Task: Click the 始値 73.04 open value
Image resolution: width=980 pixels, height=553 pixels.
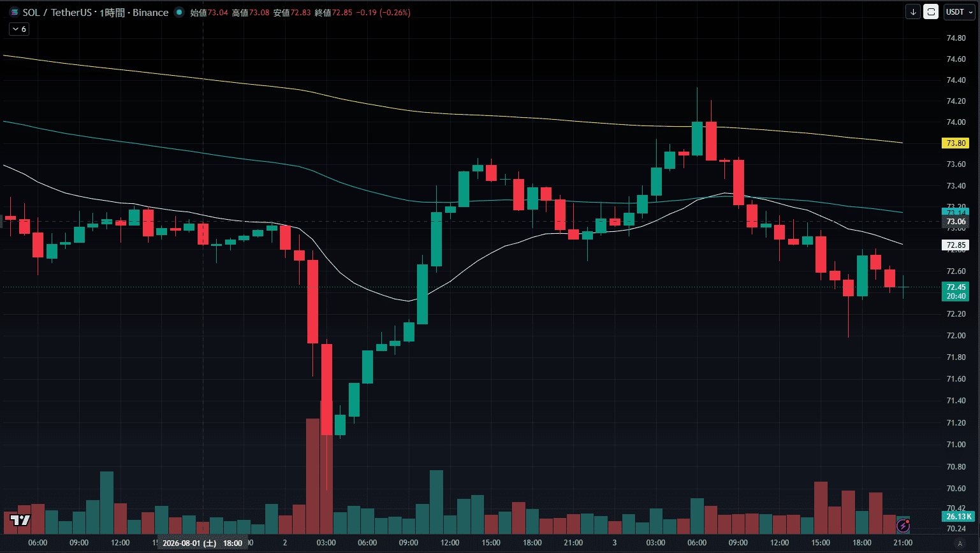Action: click(209, 13)
